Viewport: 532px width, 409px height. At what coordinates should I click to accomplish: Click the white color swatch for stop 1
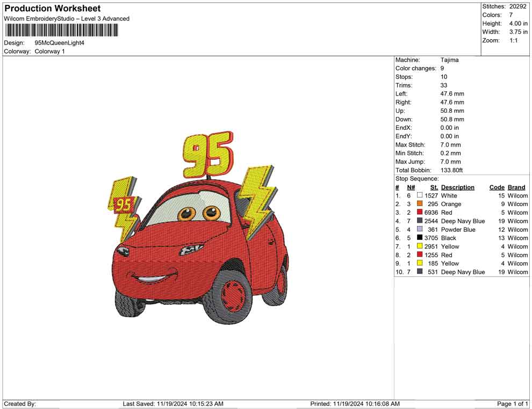click(420, 195)
